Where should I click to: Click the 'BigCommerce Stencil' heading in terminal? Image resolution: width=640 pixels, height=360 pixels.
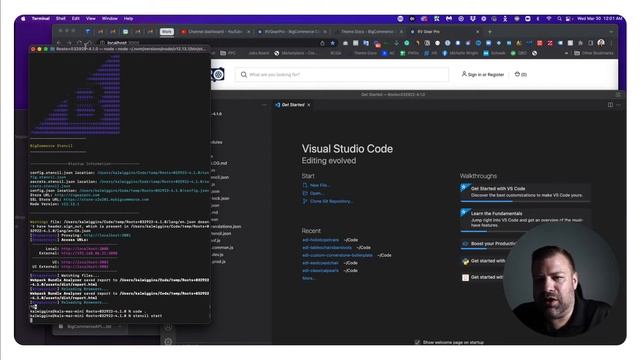[51, 146]
